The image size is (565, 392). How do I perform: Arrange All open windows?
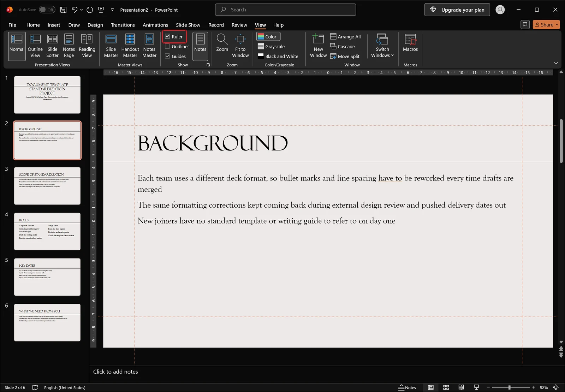345,36
